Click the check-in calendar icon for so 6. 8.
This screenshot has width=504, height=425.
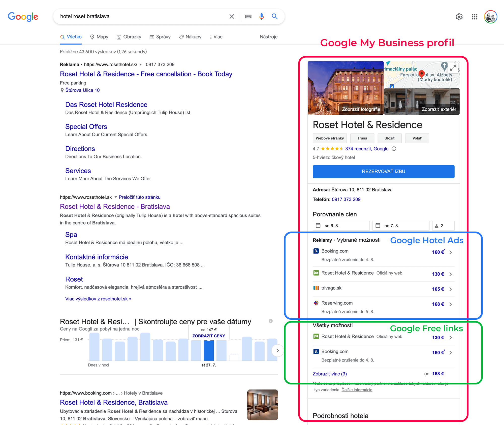pyautogui.click(x=318, y=225)
